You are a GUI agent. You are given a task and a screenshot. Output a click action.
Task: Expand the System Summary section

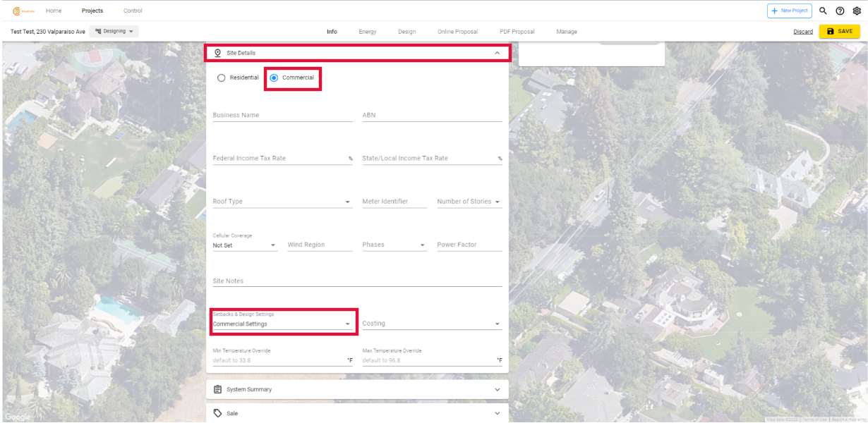click(x=357, y=389)
